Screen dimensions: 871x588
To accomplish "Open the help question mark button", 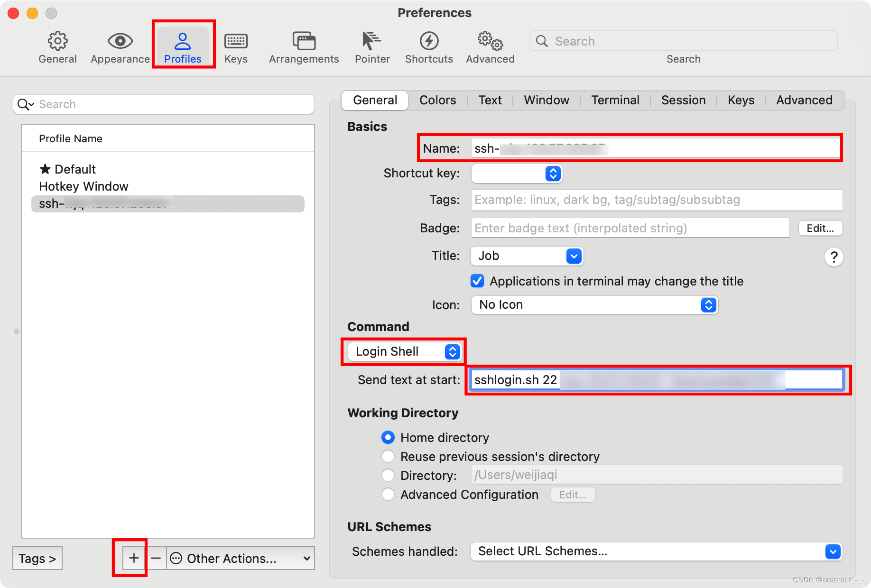I will click(834, 257).
